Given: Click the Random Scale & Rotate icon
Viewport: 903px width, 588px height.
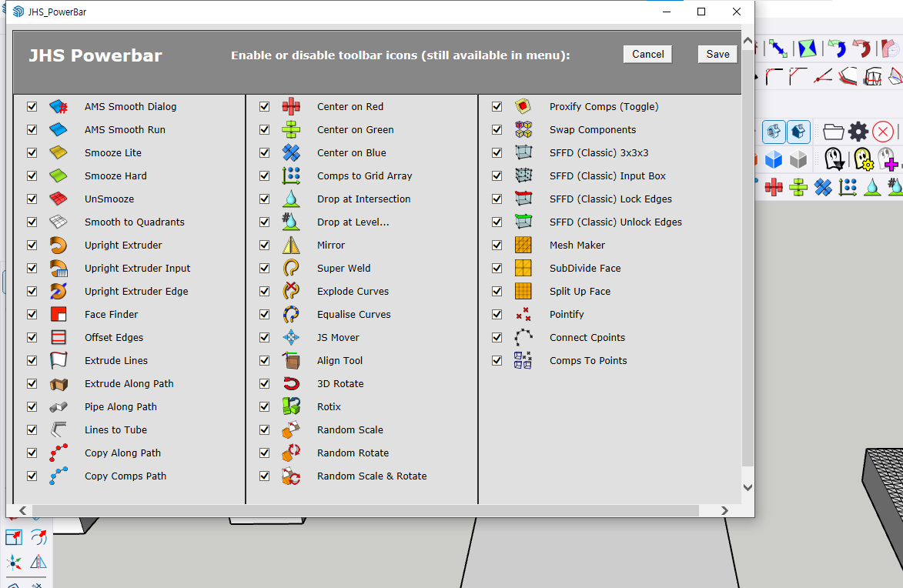Looking at the screenshot, I should 291,476.
